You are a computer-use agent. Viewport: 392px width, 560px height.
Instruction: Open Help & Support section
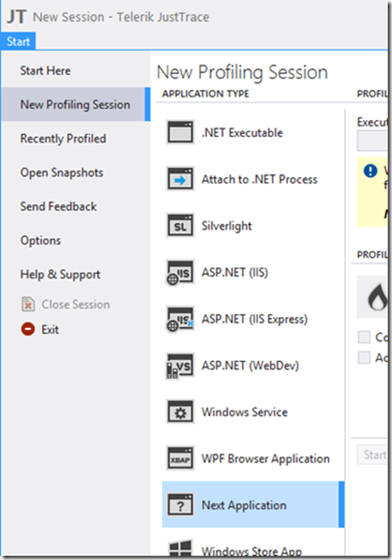(x=60, y=274)
